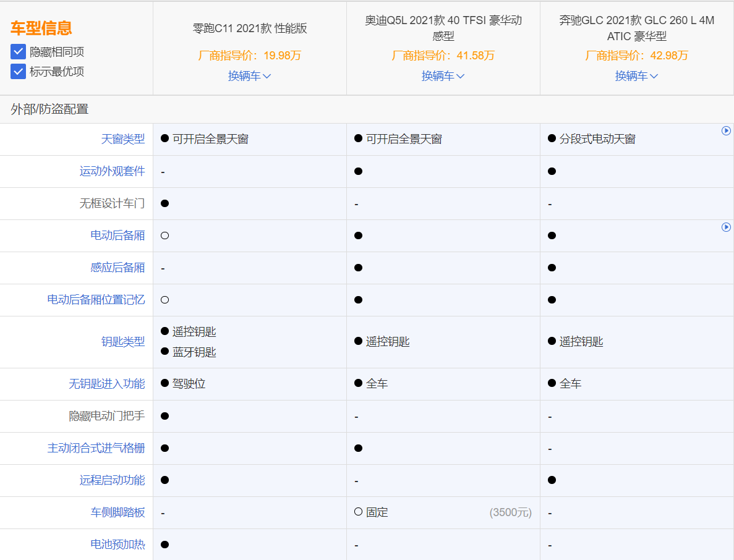
Task: Select the 奥迪Q5L 2021款 40 TFSI title
Action: click(x=443, y=28)
